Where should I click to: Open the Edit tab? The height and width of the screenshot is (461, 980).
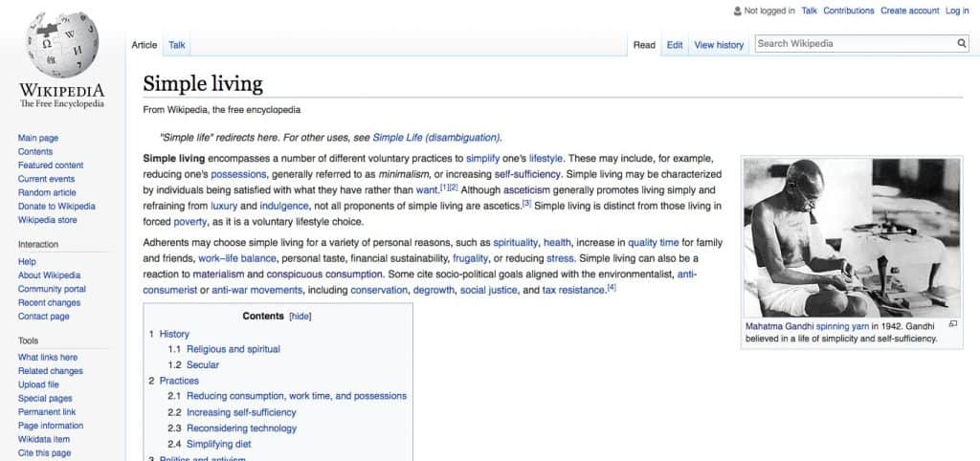[x=675, y=45]
